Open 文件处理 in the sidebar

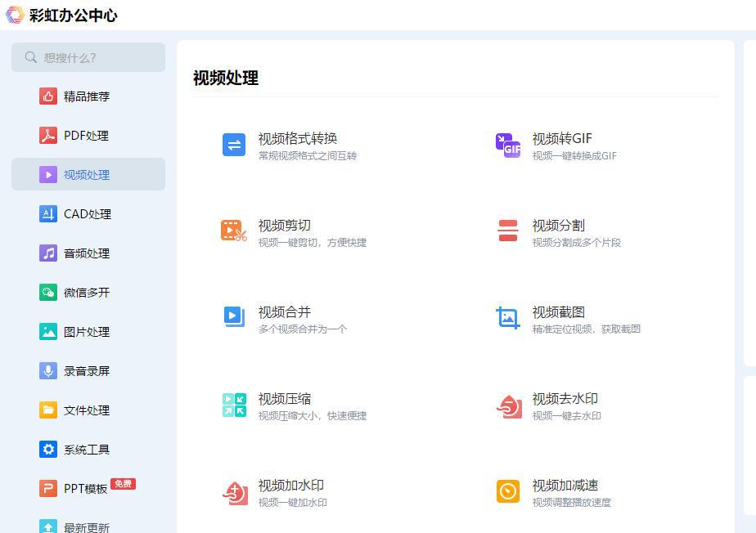[87, 410]
